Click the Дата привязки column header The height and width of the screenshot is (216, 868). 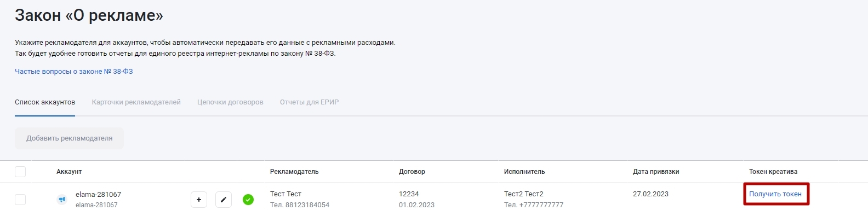656,172
